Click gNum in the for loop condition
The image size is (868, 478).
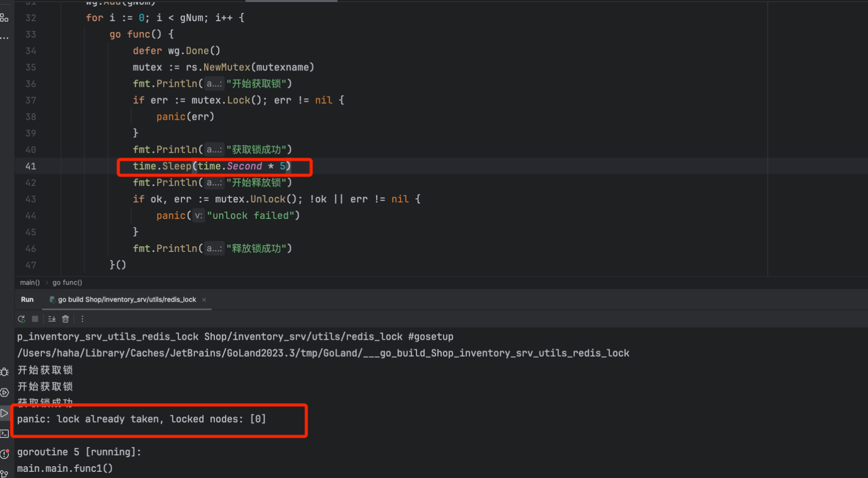[x=191, y=18]
